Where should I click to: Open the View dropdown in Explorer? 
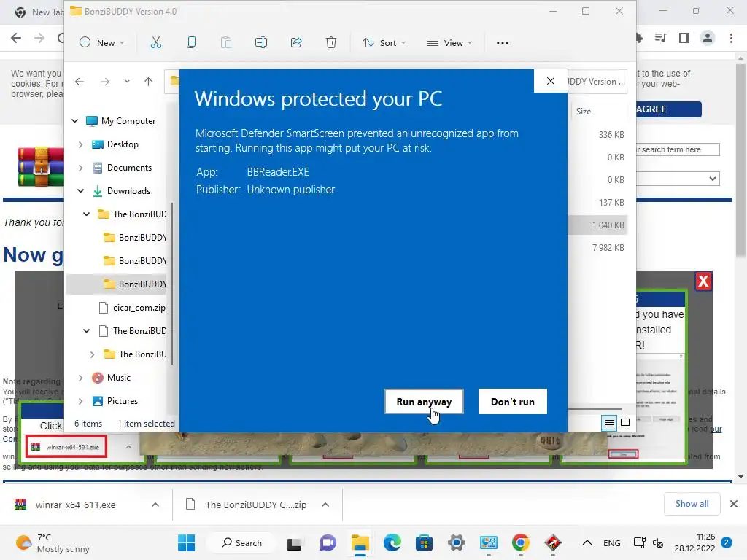pos(449,42)
